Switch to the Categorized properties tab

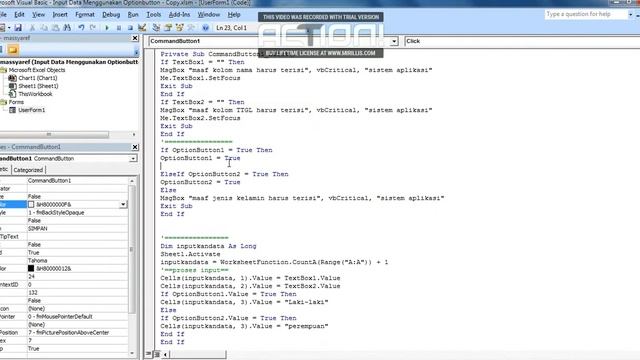click(28, 170)
